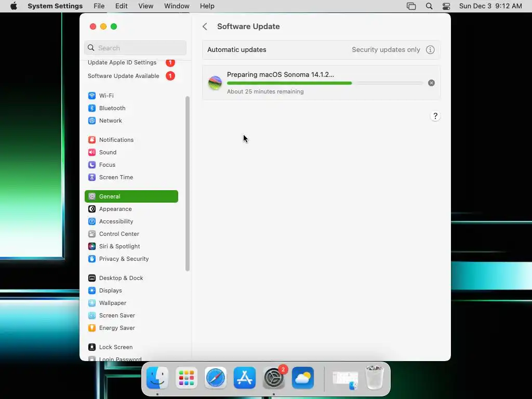This screenshot has width=532, height=399.
Task: Open Privacy & Security settings
Action: click(131, 259)
